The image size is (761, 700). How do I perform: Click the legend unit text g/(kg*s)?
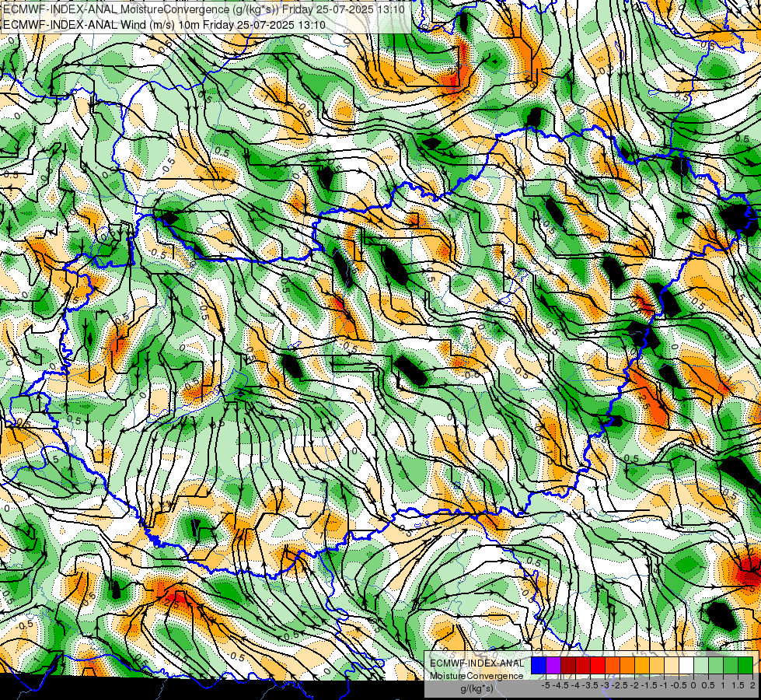click(x=476, y=688)
